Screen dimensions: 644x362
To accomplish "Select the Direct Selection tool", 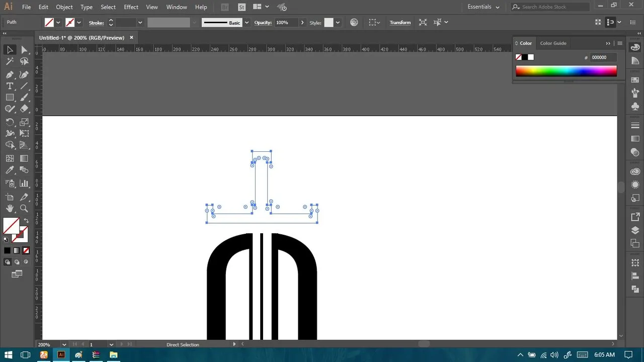I will click(x=24, y=50).
